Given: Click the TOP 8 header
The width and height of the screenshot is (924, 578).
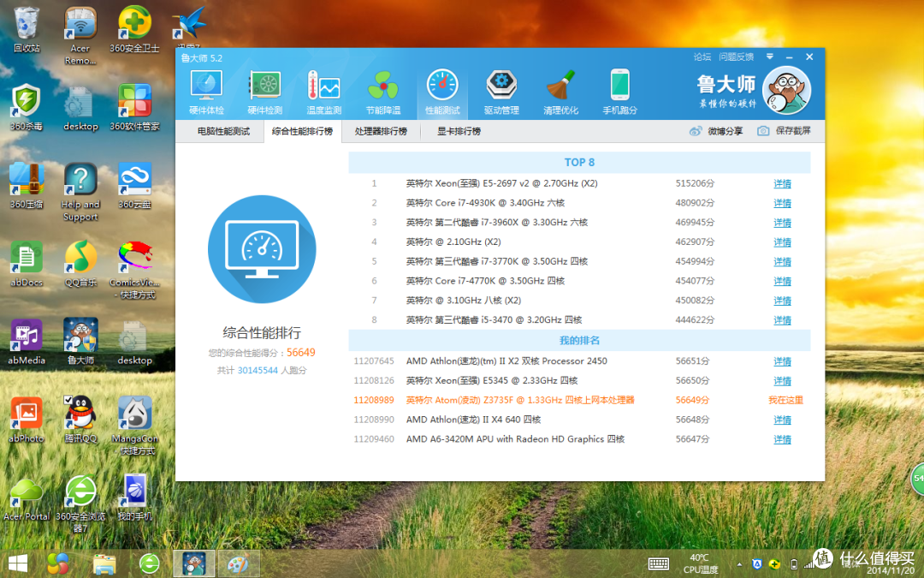Looking at the screenshot, I should point(579,162).
